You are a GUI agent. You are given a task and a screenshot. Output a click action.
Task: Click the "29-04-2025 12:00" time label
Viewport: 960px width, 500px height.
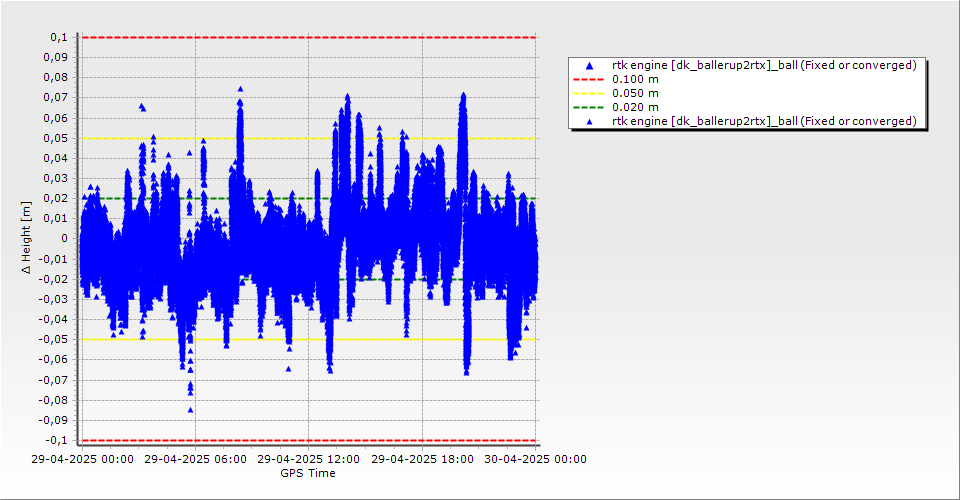coord(309,459)
